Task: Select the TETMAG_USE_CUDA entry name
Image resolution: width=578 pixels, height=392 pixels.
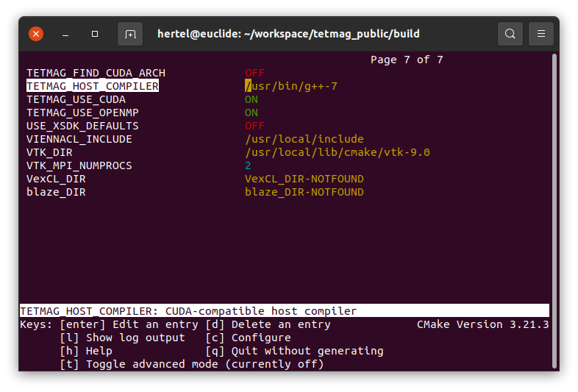Action: (76, 99)
